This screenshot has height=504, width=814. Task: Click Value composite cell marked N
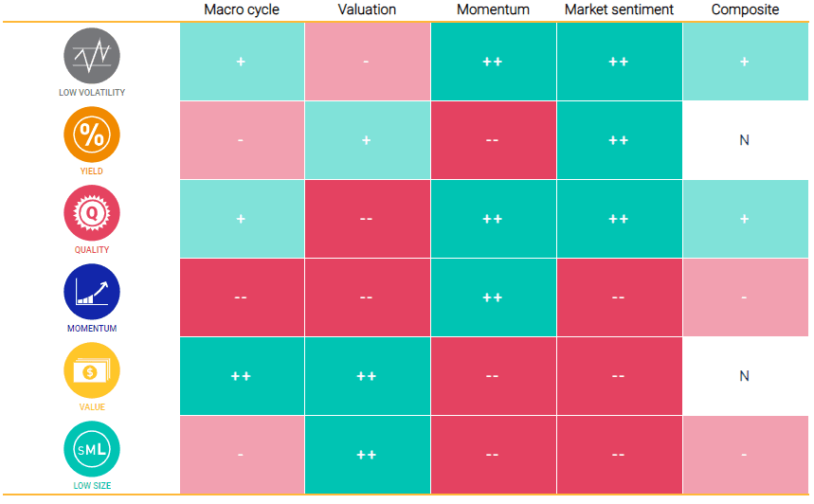tap(745, 376)
